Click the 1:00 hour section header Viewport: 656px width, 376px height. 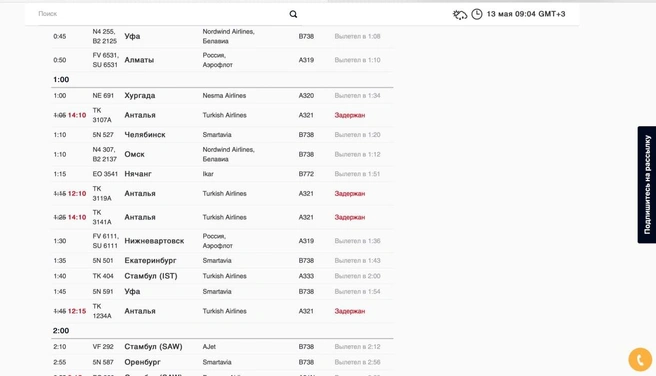tap(61, 79)
